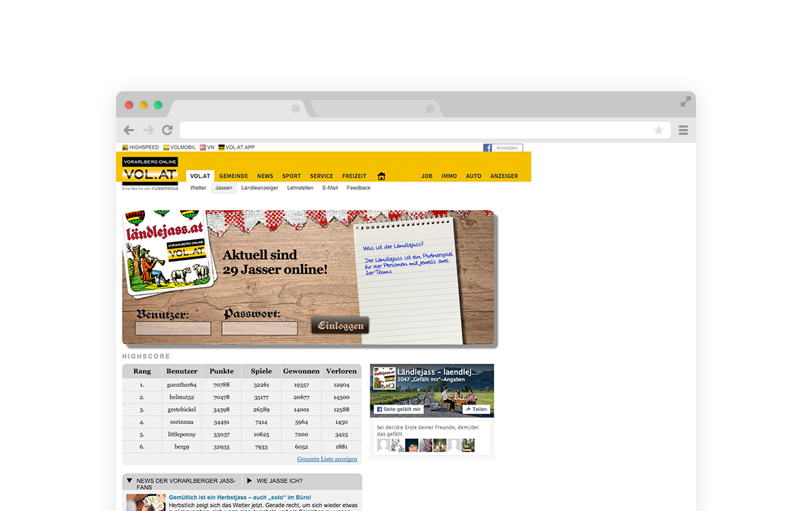Screen dimensions: 812x511
Task: Select highscore user guenther64
Action: click(x=182, y=385)
